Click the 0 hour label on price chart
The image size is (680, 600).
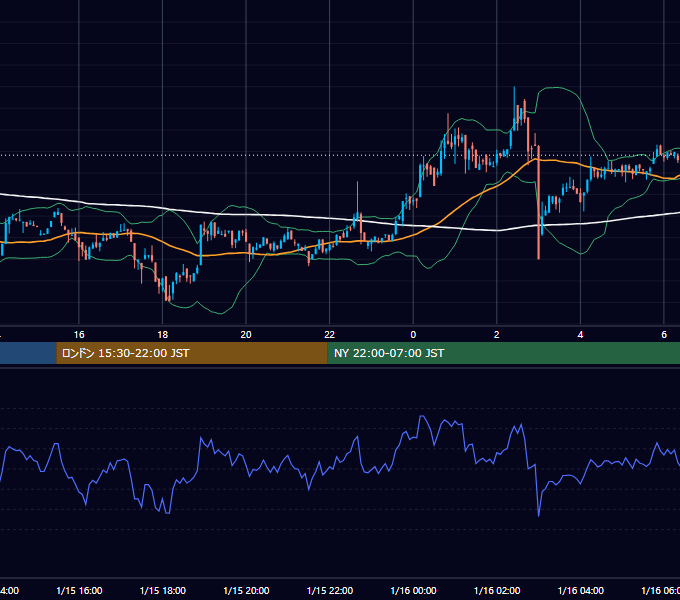(x=413, y=335)
